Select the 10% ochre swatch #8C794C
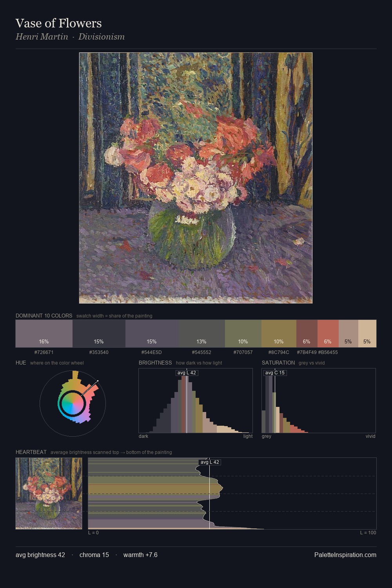392x588 pixels. [279, 334]
